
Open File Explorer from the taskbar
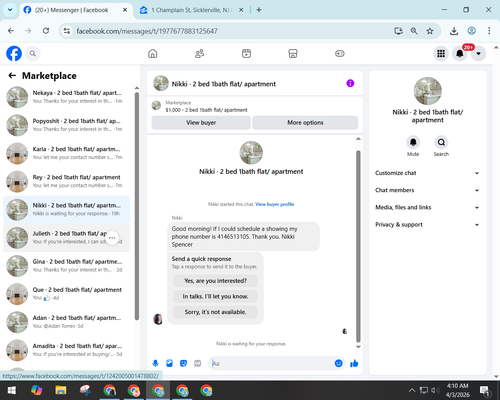61,390
